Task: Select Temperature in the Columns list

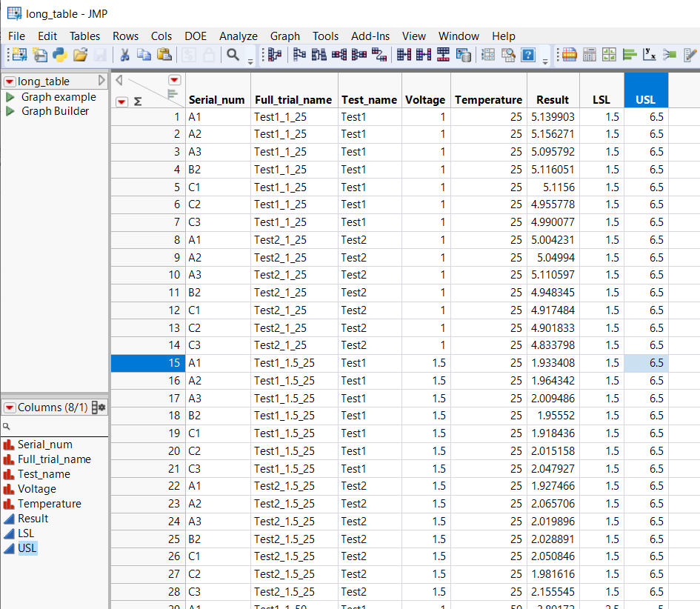Action: pyautogui.click(x=49, y=504)
